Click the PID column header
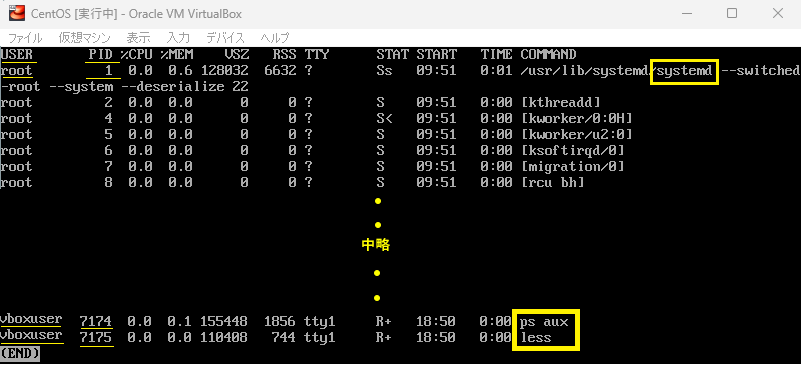Image resolution: width=802 pixels, height=365 pixels. (x=99, y=55)
